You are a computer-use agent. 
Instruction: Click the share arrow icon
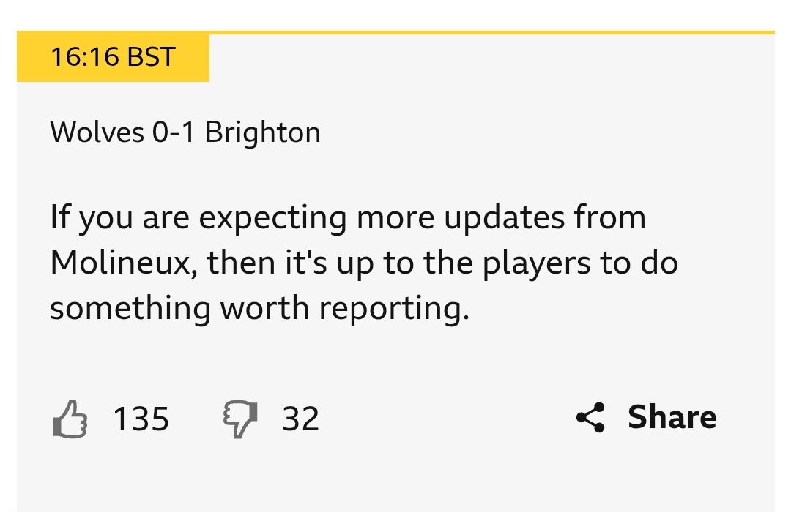[590, 418]
